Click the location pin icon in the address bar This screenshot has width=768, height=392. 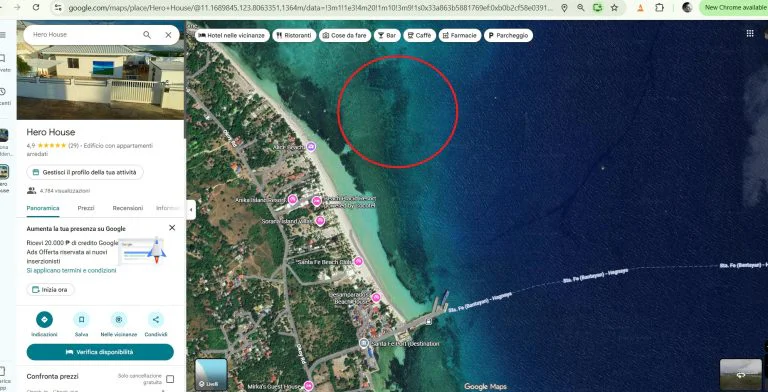(564, 8)
